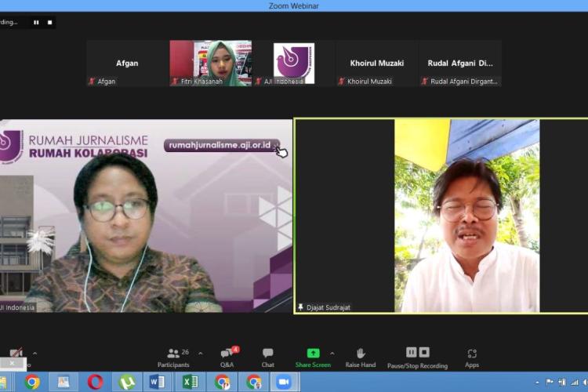Open Opera browser in the taskbar

[x=95, y=382]
